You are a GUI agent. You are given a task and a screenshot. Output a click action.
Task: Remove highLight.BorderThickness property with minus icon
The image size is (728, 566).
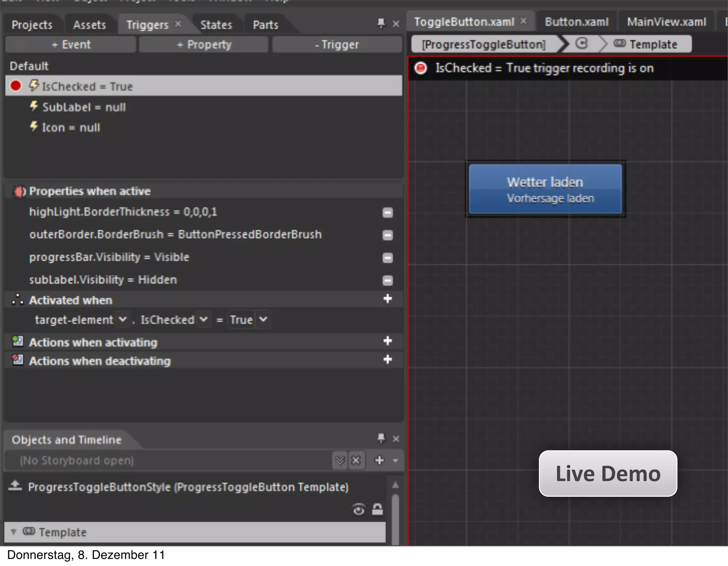(387, 212)
